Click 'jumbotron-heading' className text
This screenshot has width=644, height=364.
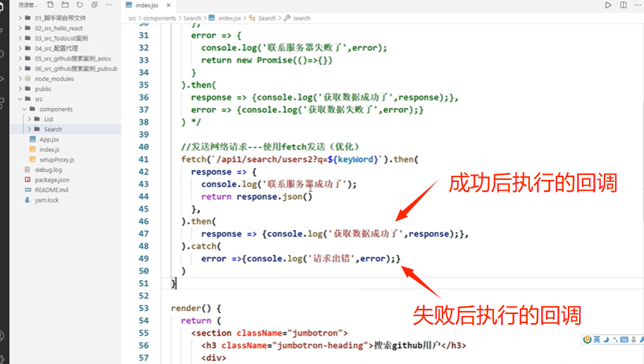(x=321, y=346)
